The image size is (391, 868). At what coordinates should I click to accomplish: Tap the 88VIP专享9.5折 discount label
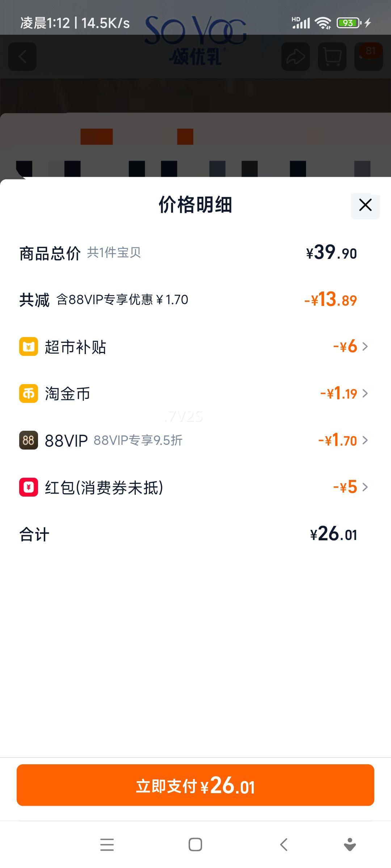click(138, 441)
